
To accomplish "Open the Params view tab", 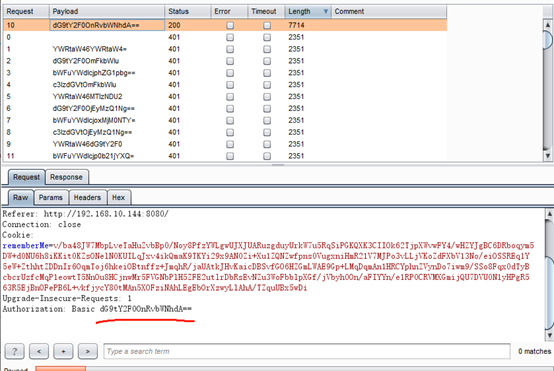I will pos(51,198).
